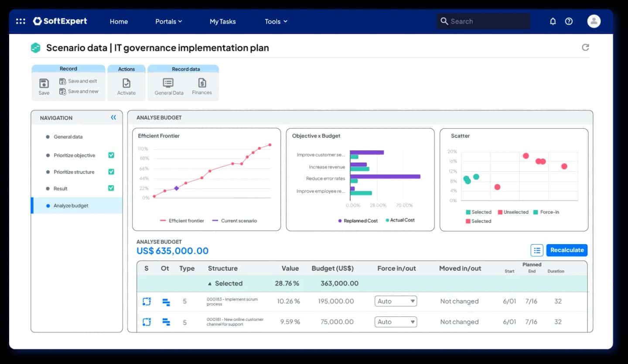Toggle the Prioritize structure checkbox
This screenshot has height=364, width=628.
[111, 172]
